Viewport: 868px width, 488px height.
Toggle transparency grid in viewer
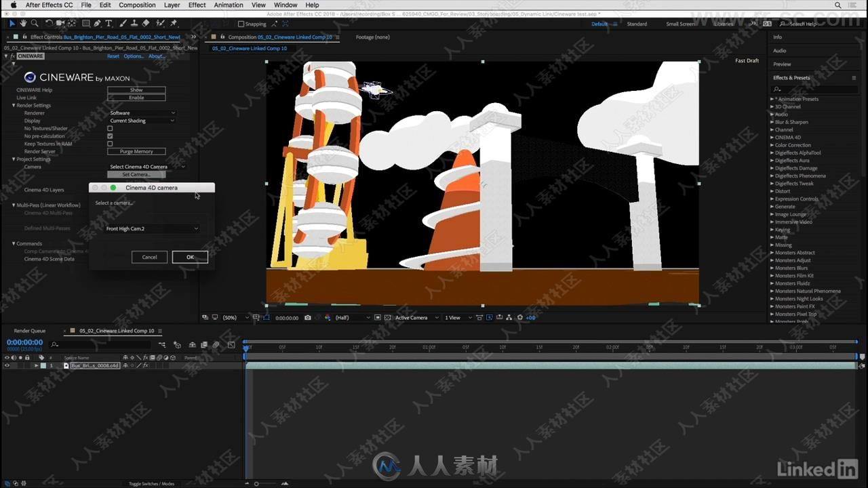388,317
